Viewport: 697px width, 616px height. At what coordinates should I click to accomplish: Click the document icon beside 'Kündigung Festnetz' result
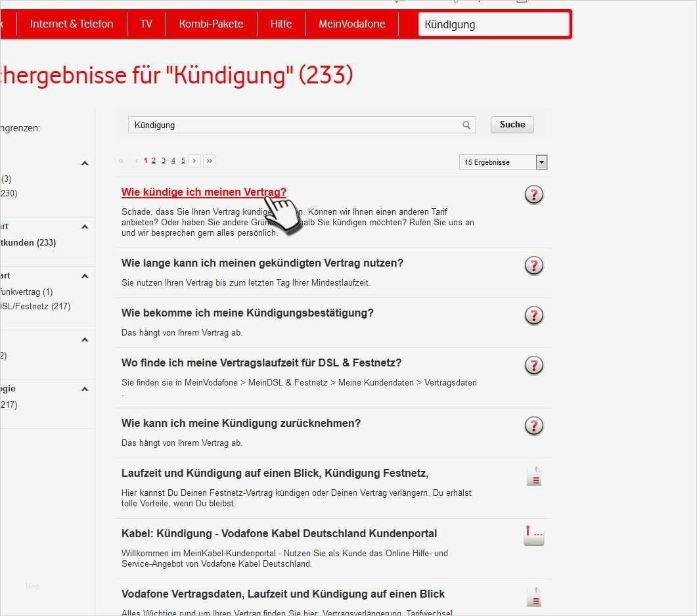534,476
